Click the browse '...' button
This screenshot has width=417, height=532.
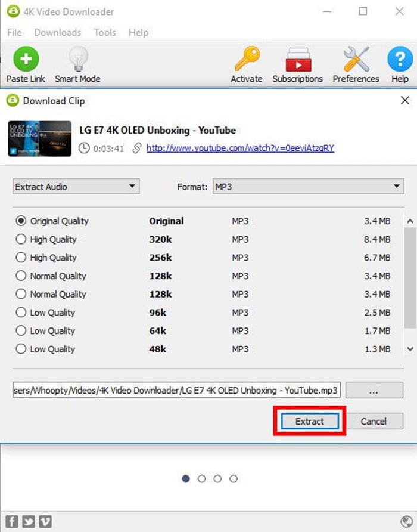(374, 390)
